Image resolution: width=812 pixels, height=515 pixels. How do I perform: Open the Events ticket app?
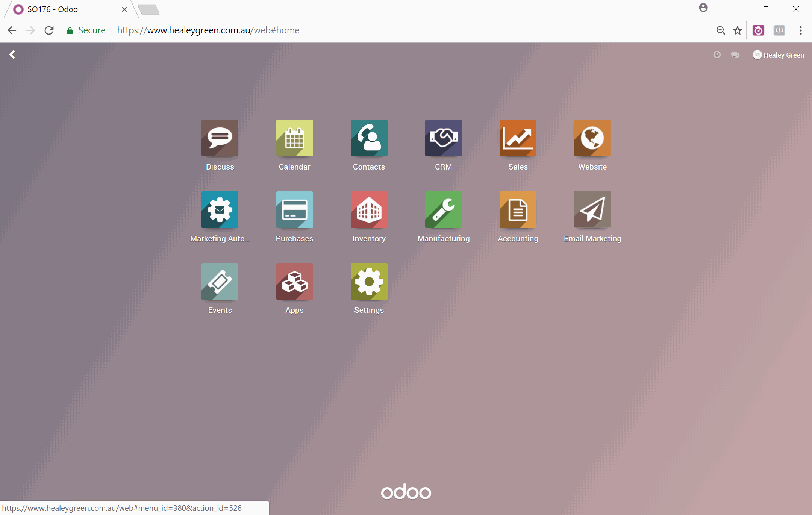pyautogui.click(x=220, y=282)
